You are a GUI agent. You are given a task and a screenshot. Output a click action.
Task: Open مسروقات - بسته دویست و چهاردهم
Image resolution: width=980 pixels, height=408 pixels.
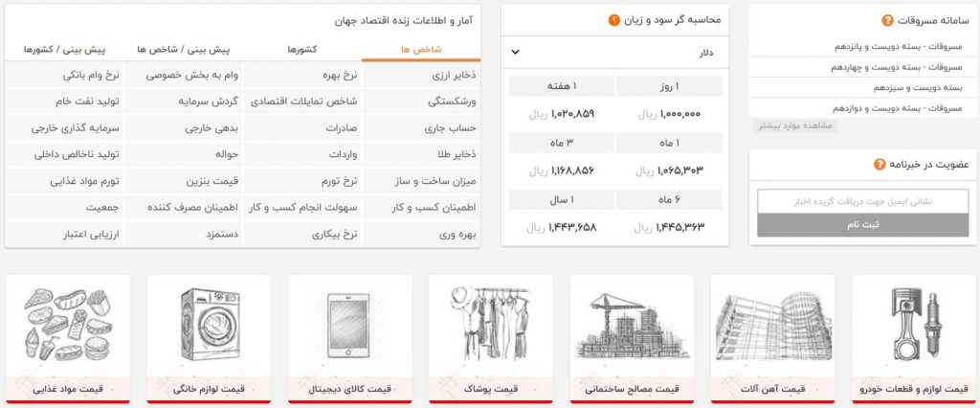896,68
